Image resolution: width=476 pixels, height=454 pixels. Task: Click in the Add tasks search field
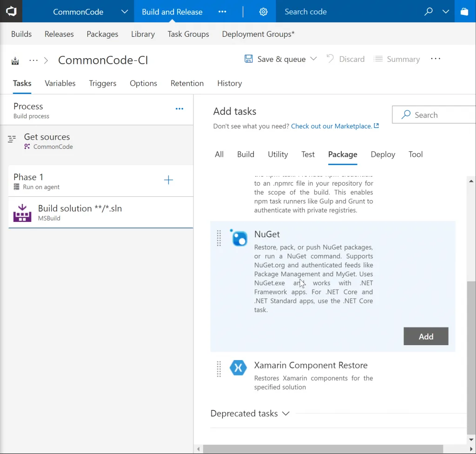432,114
